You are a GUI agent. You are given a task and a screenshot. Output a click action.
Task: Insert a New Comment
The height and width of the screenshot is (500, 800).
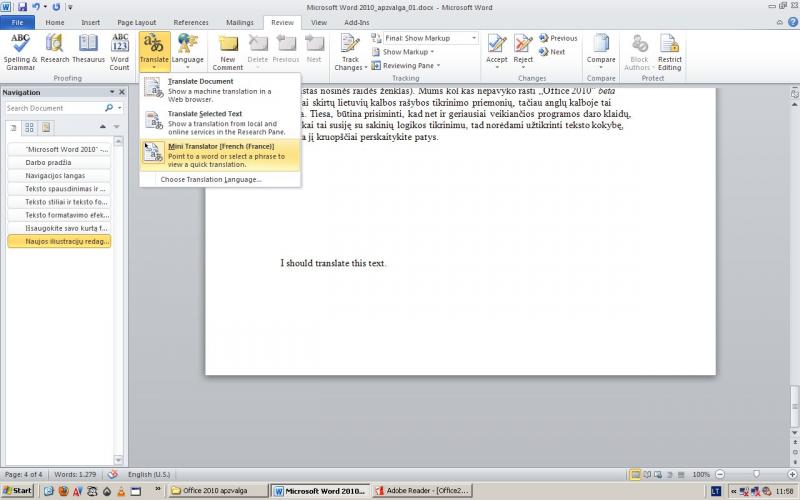228,52
